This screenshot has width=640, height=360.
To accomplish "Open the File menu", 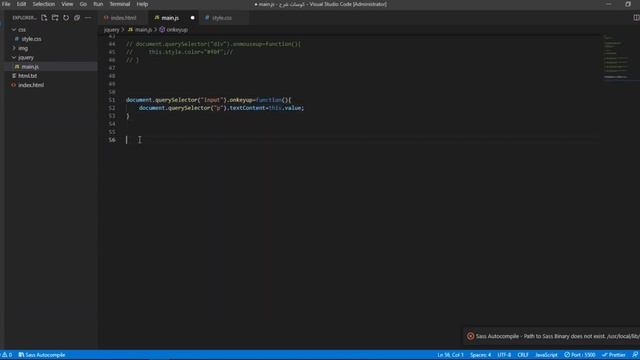I will (6, 4).
